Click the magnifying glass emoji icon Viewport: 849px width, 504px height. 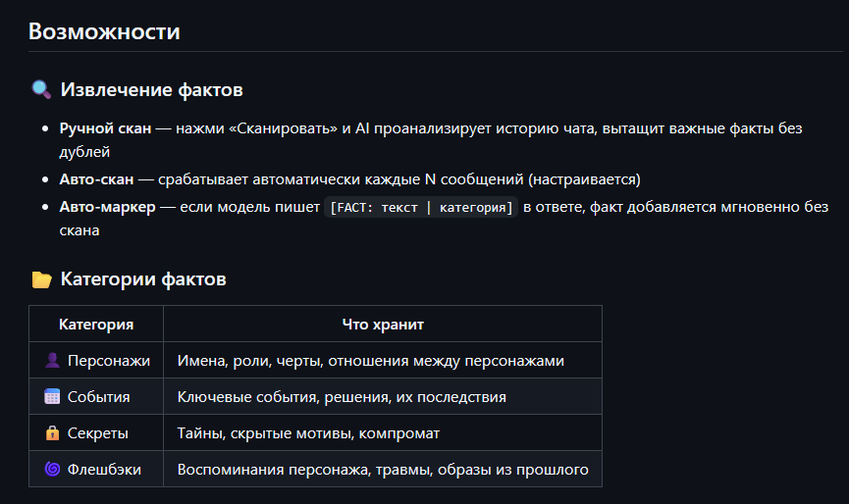pyautogui.click(x=41, y=90)
